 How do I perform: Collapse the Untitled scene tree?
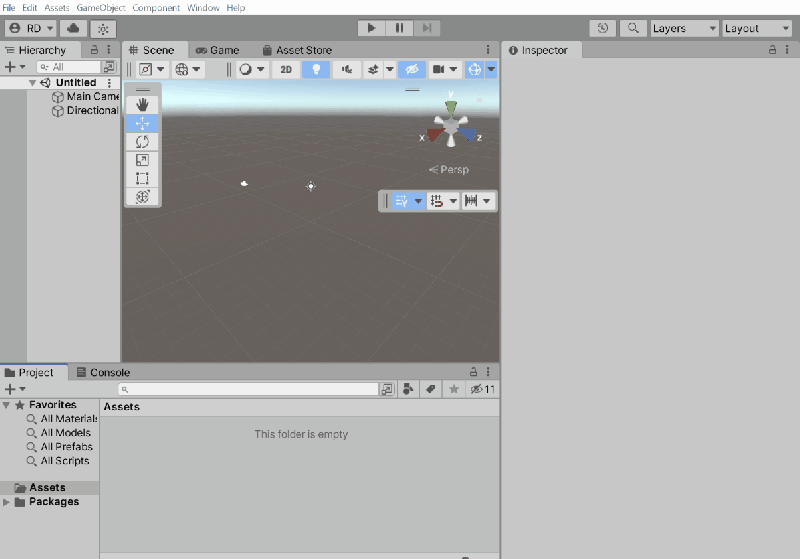click(32, 83)
